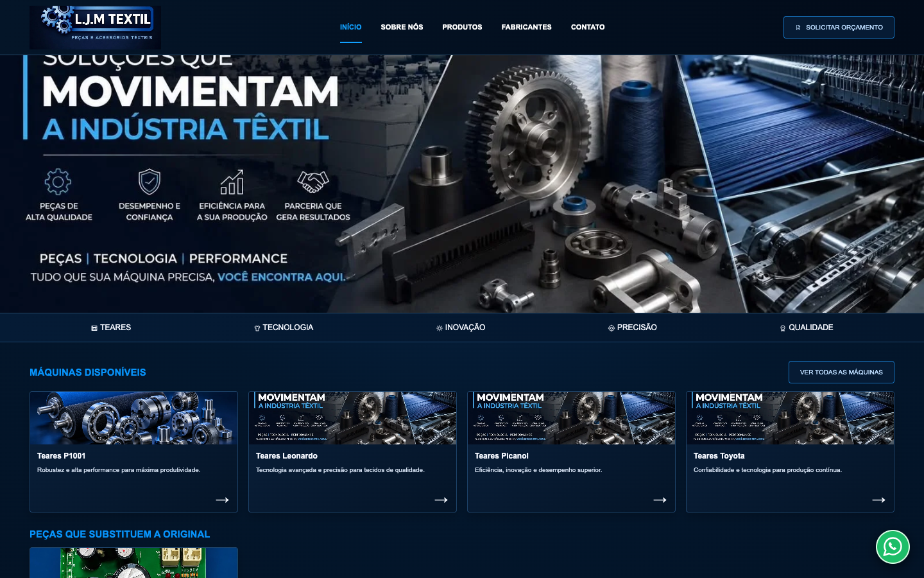This screenshot has height=578, width=924.
Task: Click the Teares Picanol title
Action: pos(501,456)
